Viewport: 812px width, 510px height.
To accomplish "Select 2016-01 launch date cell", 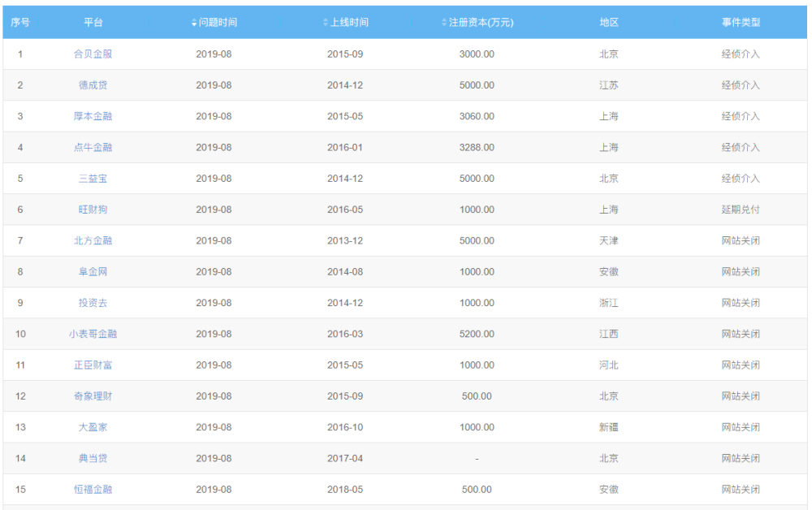I will tap(345, 147).
